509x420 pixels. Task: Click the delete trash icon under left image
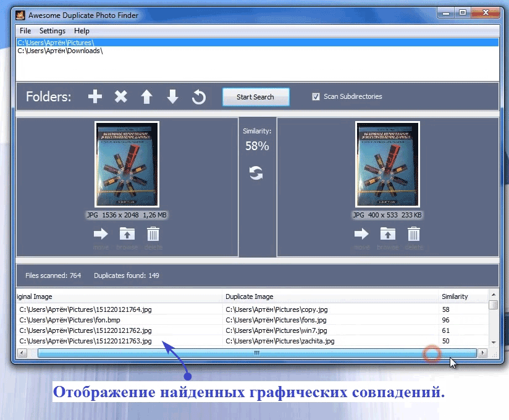[x=153, y=234]
